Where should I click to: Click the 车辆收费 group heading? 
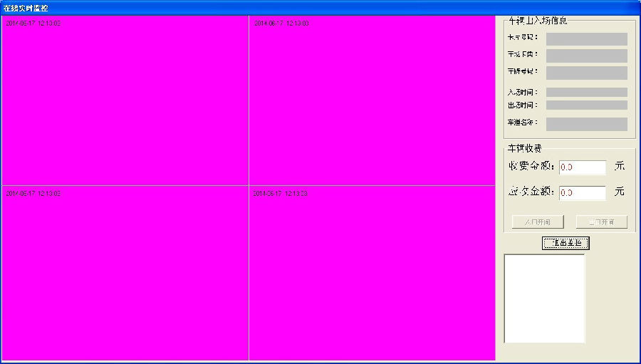523,148
